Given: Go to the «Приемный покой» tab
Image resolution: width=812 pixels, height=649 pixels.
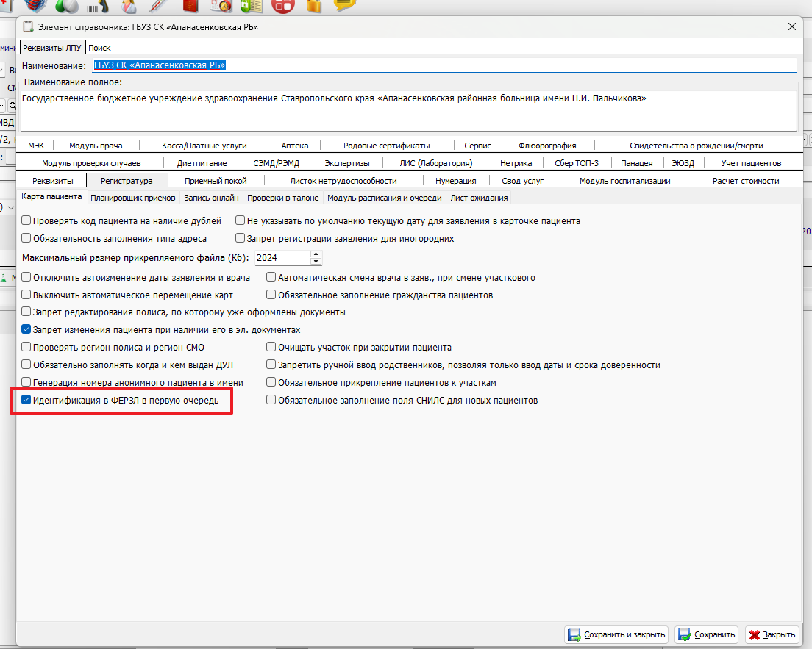Looking at the screenshot, I should pyautogui.click(x=216, y=181).
